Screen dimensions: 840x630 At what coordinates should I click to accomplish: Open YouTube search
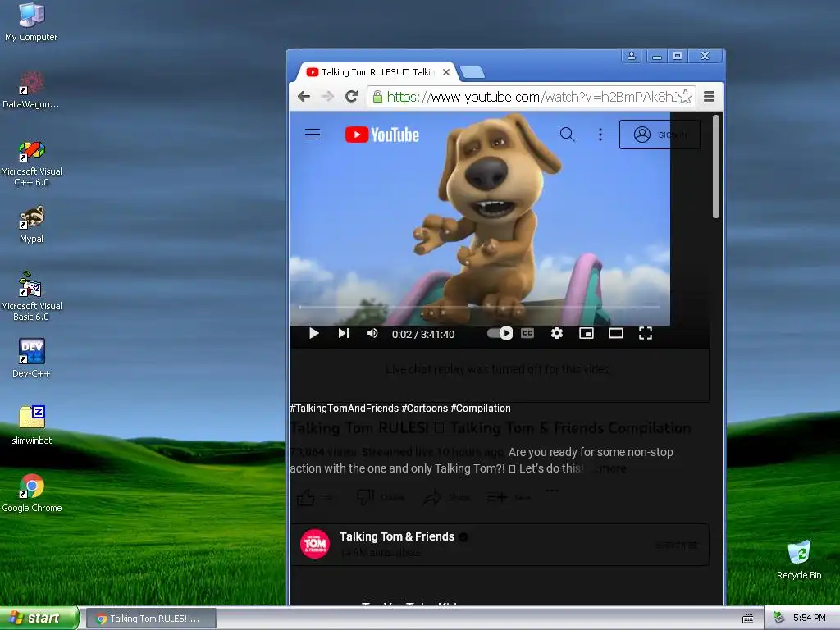click(x=568, y=134)
